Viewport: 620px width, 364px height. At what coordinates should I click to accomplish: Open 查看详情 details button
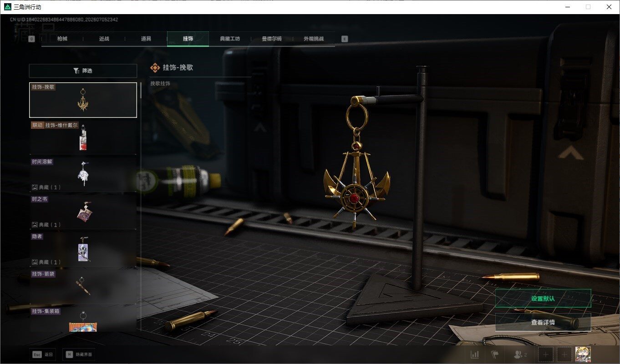pos(543,322)
